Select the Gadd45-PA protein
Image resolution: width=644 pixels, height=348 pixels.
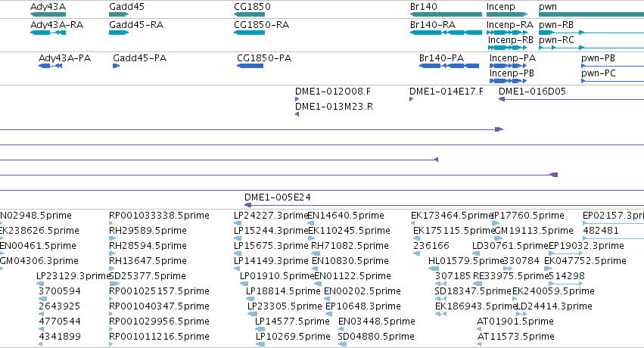pos(140,58)
